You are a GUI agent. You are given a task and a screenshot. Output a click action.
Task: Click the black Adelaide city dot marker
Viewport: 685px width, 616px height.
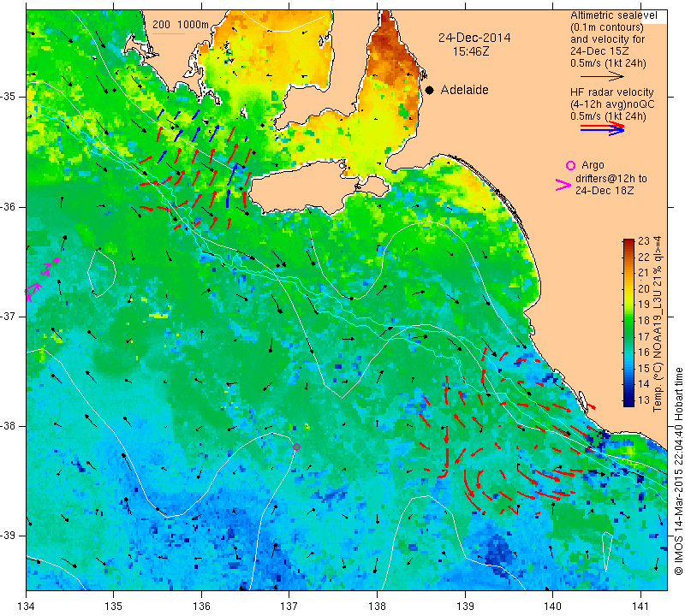[x=430, y=90]
